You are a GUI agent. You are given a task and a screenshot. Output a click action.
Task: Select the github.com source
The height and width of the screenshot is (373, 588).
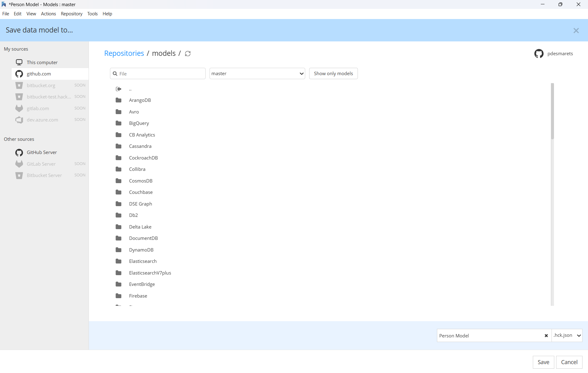click(50, 74)
